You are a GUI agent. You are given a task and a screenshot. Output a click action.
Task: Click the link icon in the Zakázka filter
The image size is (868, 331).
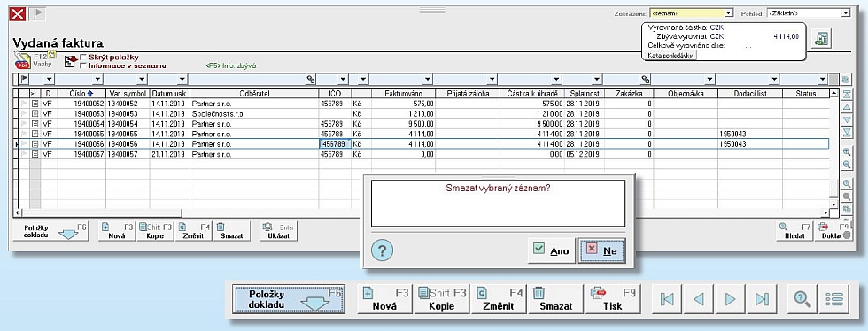(645, 80)
